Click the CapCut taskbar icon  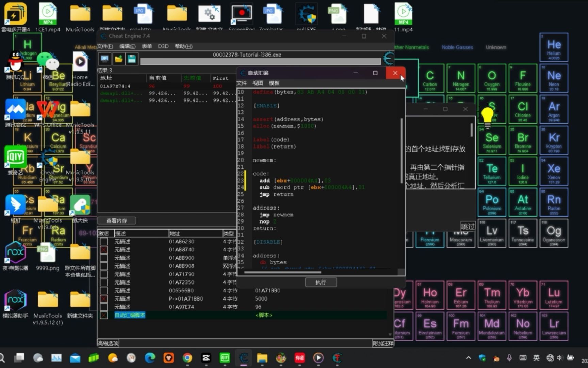(206, 358)
